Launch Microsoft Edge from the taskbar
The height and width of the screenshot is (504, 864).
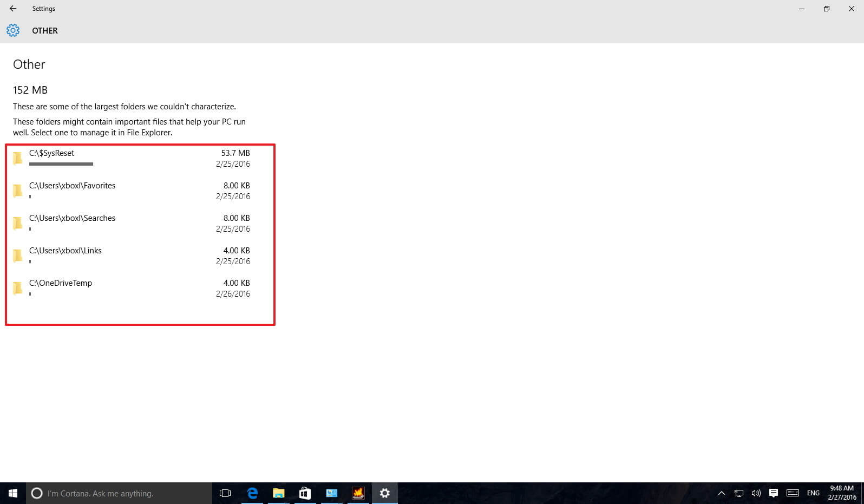pos(252,493)
